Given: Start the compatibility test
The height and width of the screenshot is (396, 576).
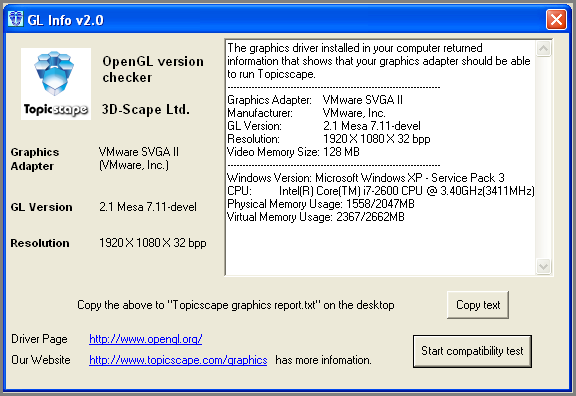Looking at the screenshot, I should coord(472,351).
